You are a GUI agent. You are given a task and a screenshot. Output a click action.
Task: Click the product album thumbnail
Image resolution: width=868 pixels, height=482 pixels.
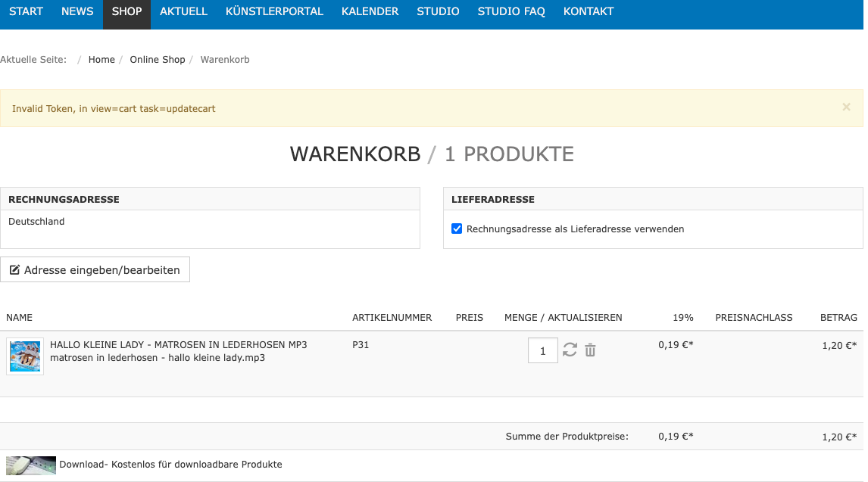(x=25, y=356)
